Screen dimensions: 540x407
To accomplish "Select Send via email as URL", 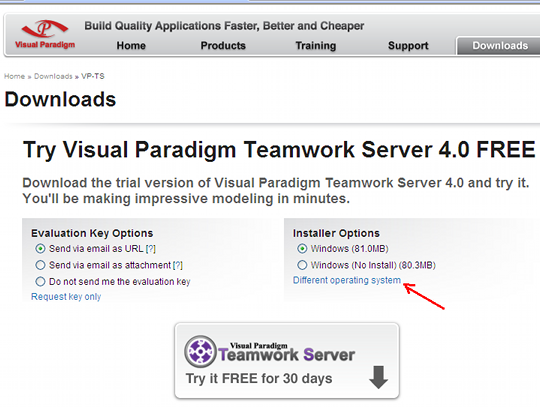I will tap(40, 248).
